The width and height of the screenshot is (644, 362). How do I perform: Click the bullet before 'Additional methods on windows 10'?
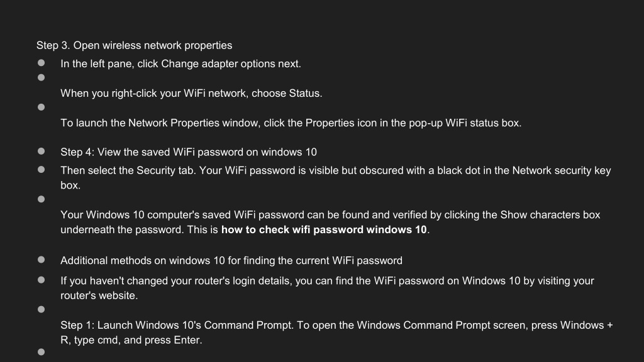41,260
